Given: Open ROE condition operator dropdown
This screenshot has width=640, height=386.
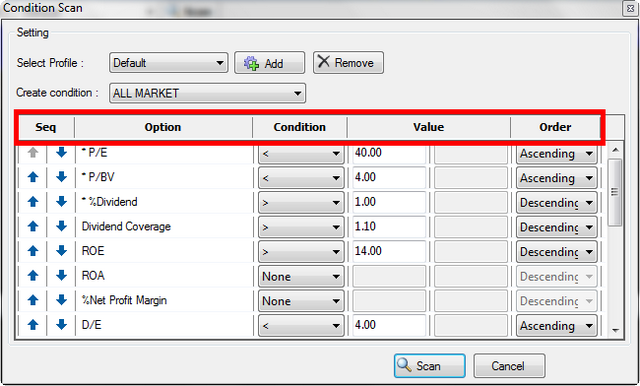Looking at the screenshot, I should [x=301, y=252].
